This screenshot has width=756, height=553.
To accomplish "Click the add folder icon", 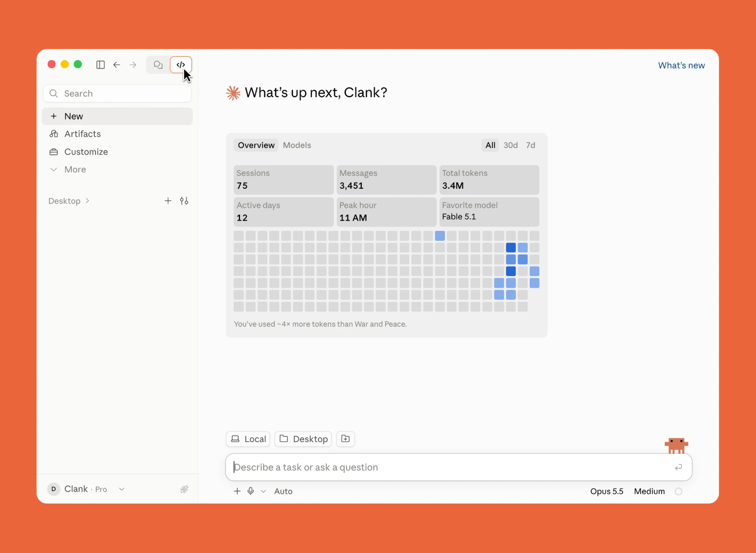I will tap(346, 439).
